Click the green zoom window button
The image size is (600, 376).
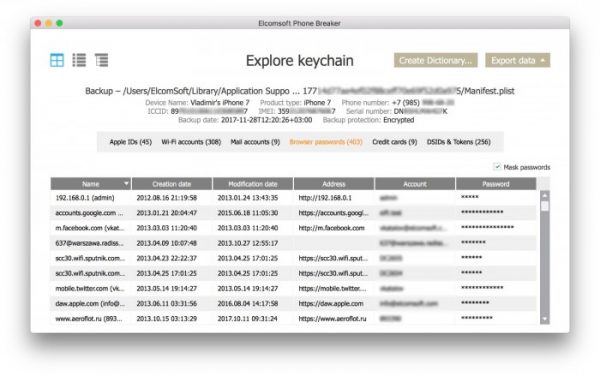59,23
